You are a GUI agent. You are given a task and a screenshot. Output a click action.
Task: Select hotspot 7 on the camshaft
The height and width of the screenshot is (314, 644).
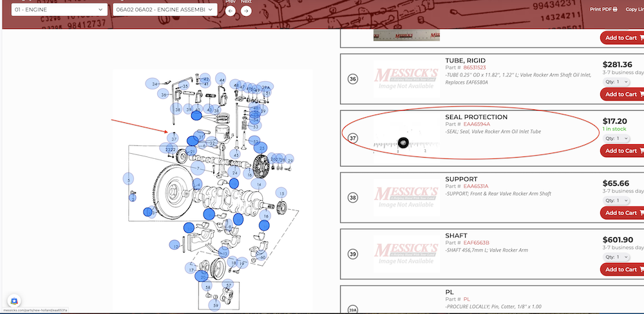198,168
